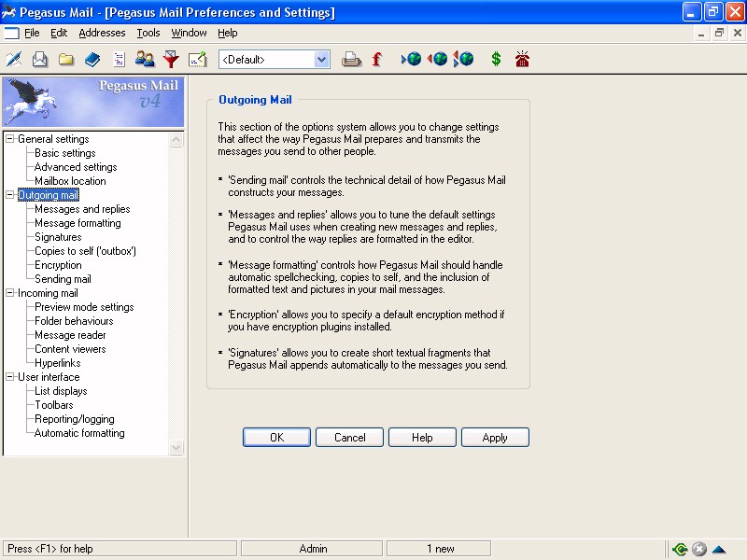
Task: Select Basic settings in the tree
Action: click(x=65, y=153)
